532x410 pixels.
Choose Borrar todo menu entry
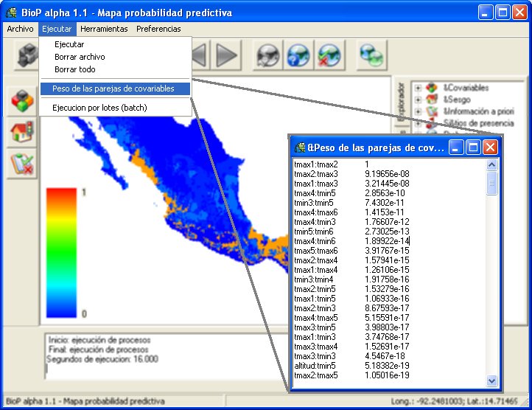pos(115,69)
